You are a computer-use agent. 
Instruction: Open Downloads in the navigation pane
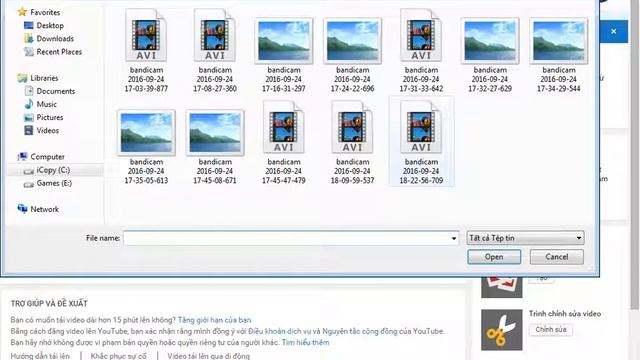click(55, 39)
